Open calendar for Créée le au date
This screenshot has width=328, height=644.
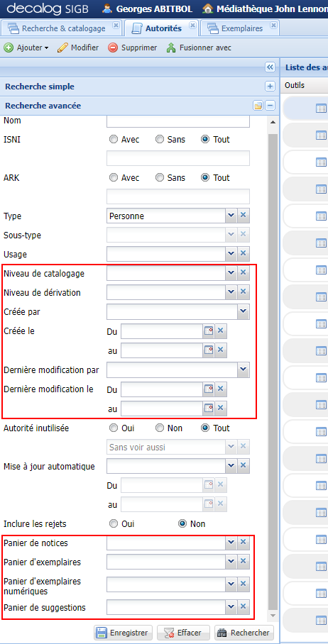click(x=209, y=350)
